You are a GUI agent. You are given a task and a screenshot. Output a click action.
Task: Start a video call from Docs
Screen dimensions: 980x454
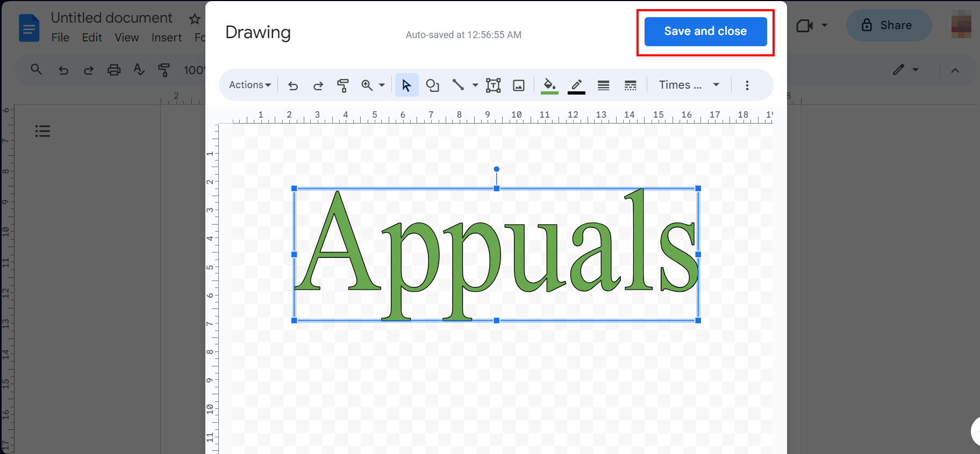(x=804, y=25)
